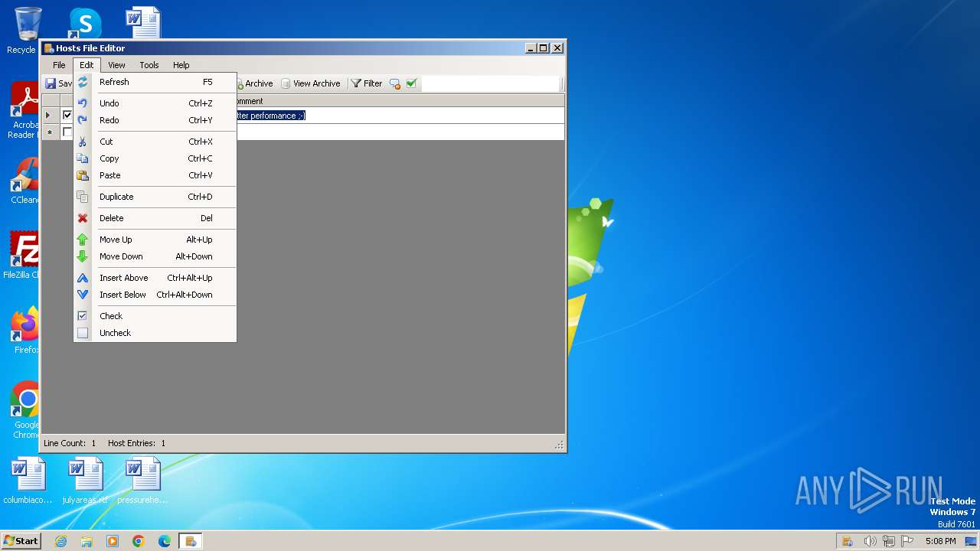Click the Redo arrow icon

(x=83, y=120)
